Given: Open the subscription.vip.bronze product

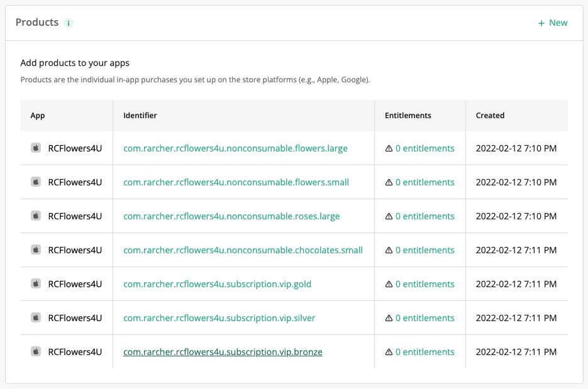Looking at the screenshot, I should (x=223, y=352).
